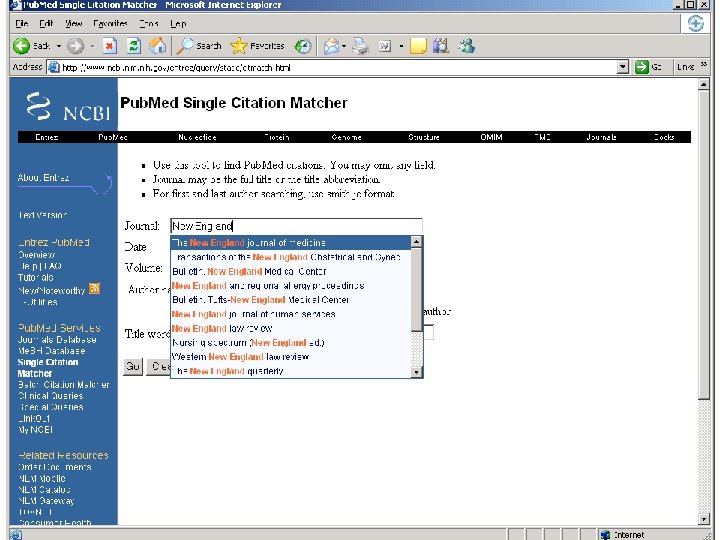This screenshot has height=540, width=720.
Task: Go to Genome in the black navigation bar
Action: (347, 137)
